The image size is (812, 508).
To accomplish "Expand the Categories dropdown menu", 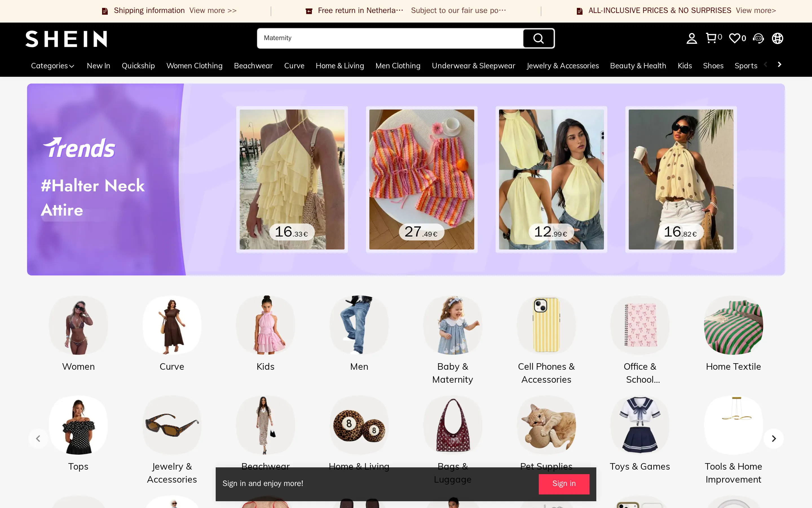I will point(53,66).
